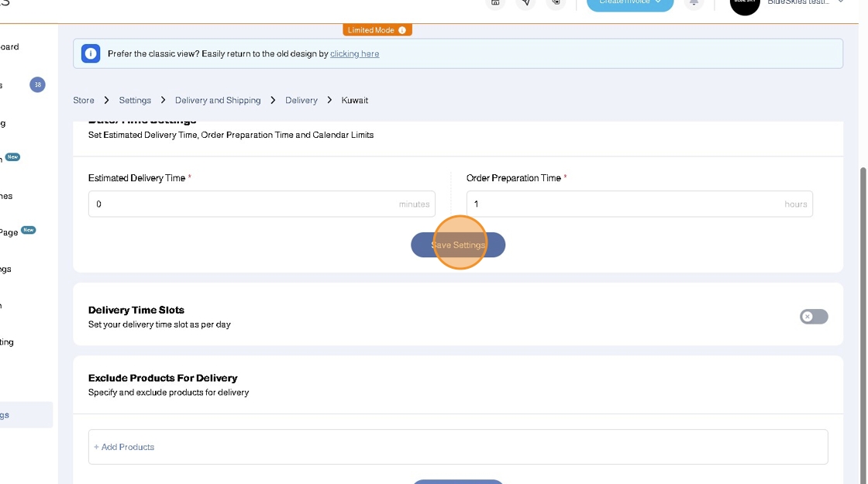Image resolution: width=868 pixels, height=484 pixels.
Task: Click the sidebar badge showing 38
Action: click(x=38, y=84)
